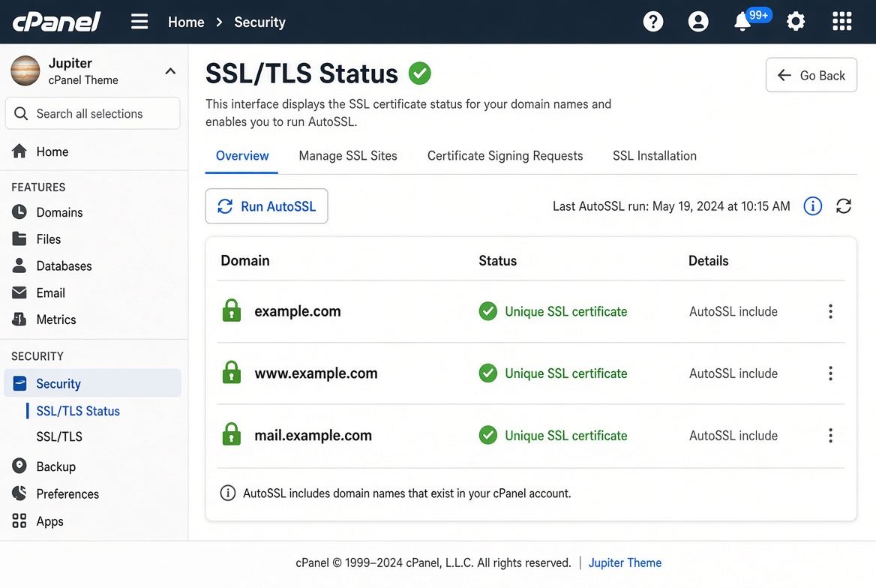The height and width of the screenshot is (588, 876).
Task: Click the Backup disc icon
Action: click(x=19, y=466)
